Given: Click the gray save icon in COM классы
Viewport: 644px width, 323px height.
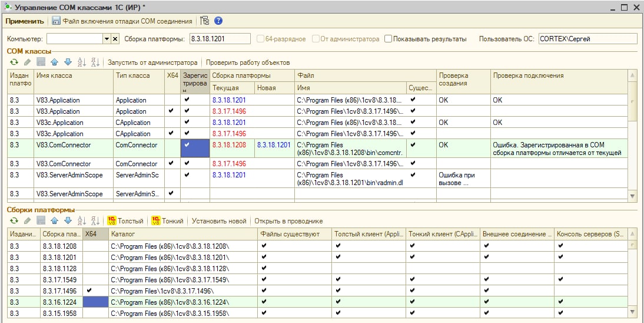Looking at the screenshot, I should click(41, 62).
